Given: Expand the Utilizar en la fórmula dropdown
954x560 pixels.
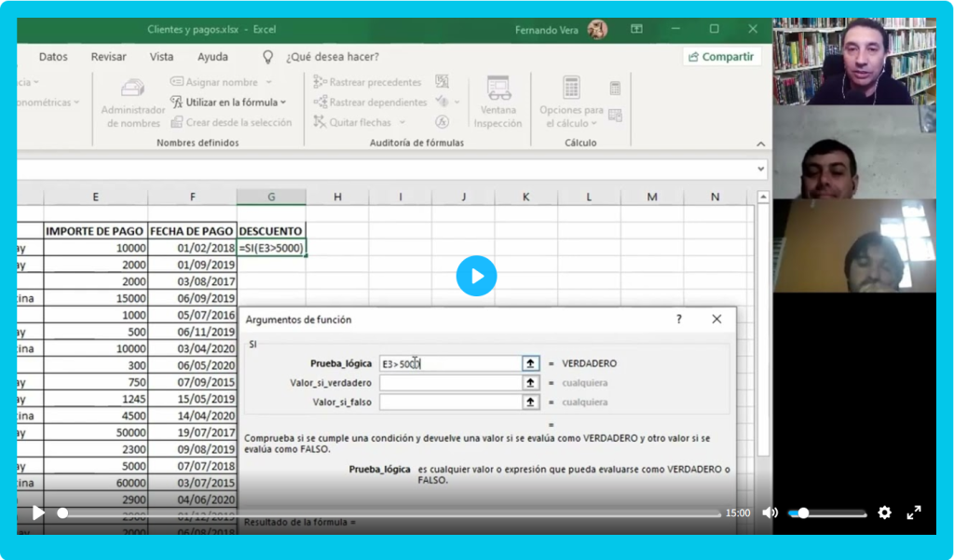Looking at the screenshot, I should [x=229, y=102].
